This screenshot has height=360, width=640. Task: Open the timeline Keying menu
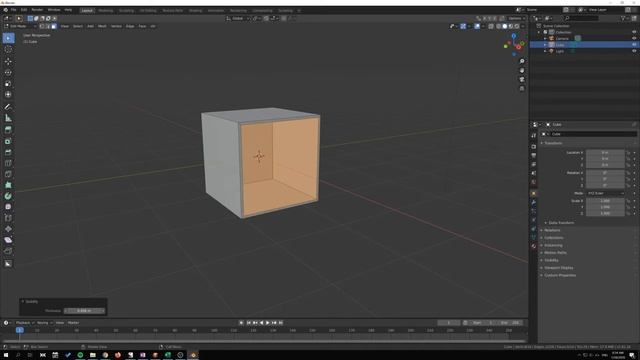coord(44,323)
